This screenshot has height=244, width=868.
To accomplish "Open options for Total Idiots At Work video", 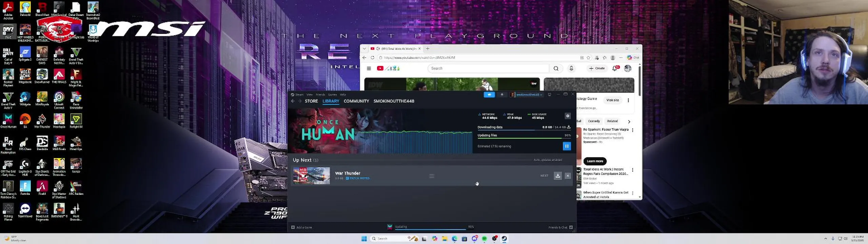I will [x=632, y=170].
